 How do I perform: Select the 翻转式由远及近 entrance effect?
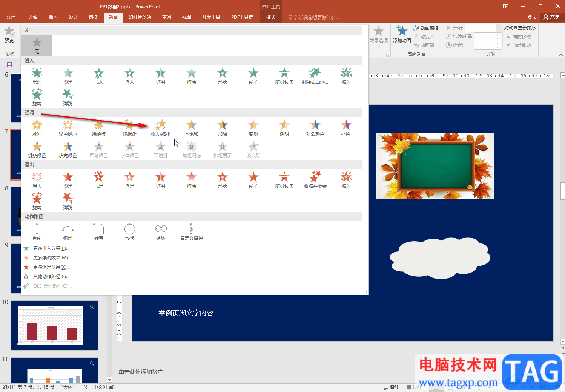315,76
